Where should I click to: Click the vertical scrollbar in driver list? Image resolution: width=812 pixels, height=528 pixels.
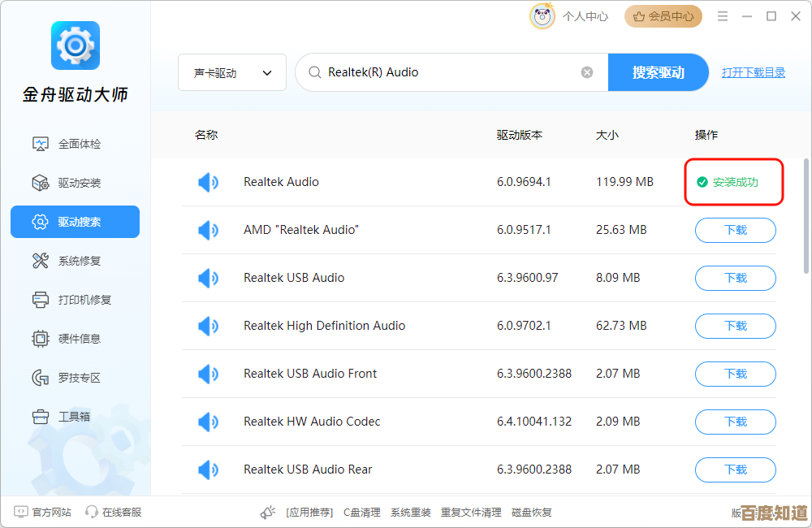pos(806,215)
